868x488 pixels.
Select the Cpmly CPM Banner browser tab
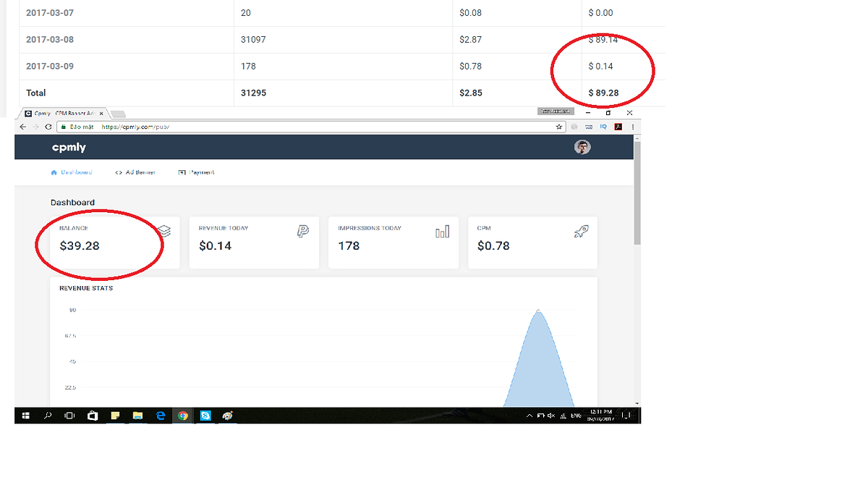click(64, 114)
